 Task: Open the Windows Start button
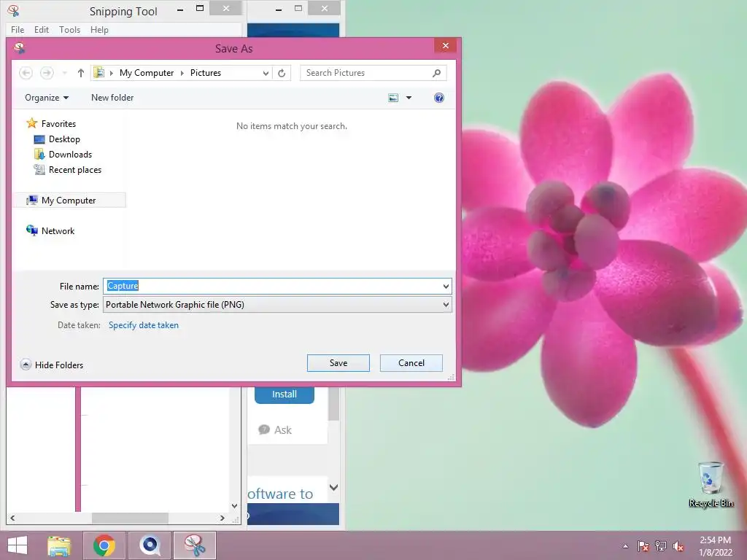click(x=18, y=545)
